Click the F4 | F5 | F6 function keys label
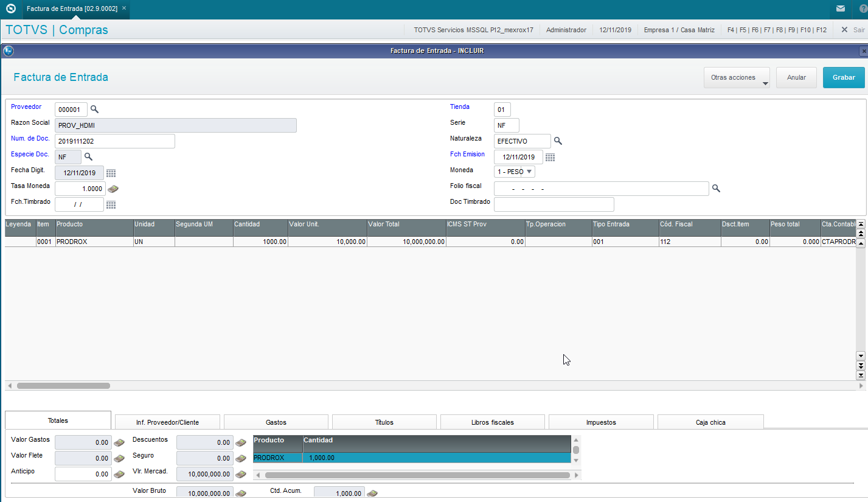This screenshot has width=868, height=502. coord(777,30)
